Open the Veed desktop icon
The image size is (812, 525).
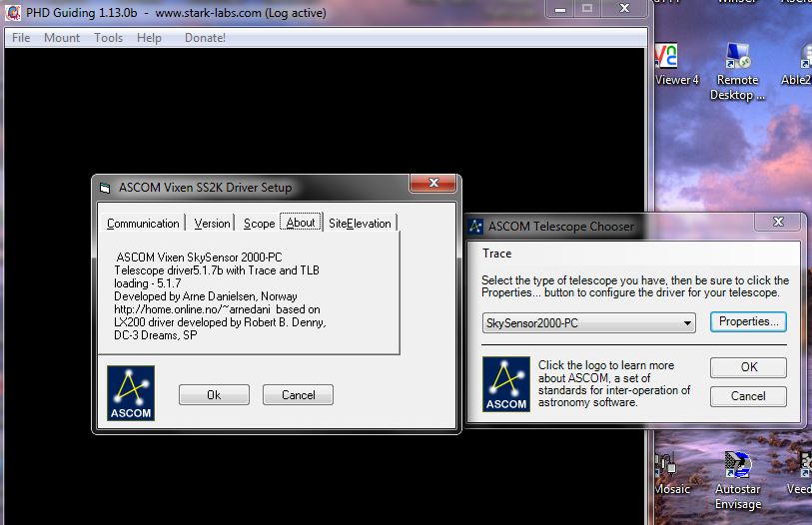(800, 474)
